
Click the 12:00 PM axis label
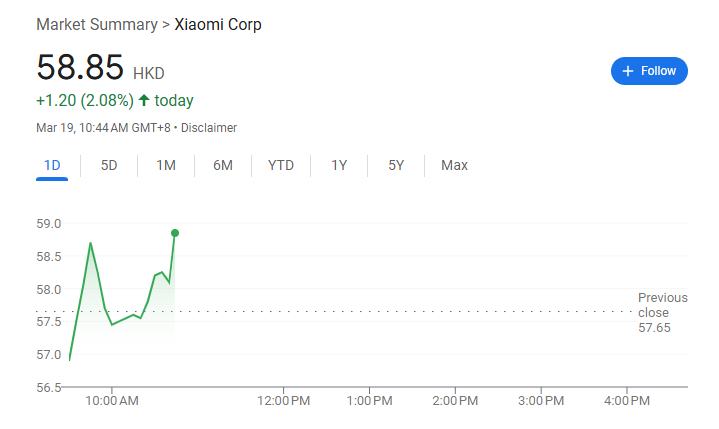click(284, 401)
